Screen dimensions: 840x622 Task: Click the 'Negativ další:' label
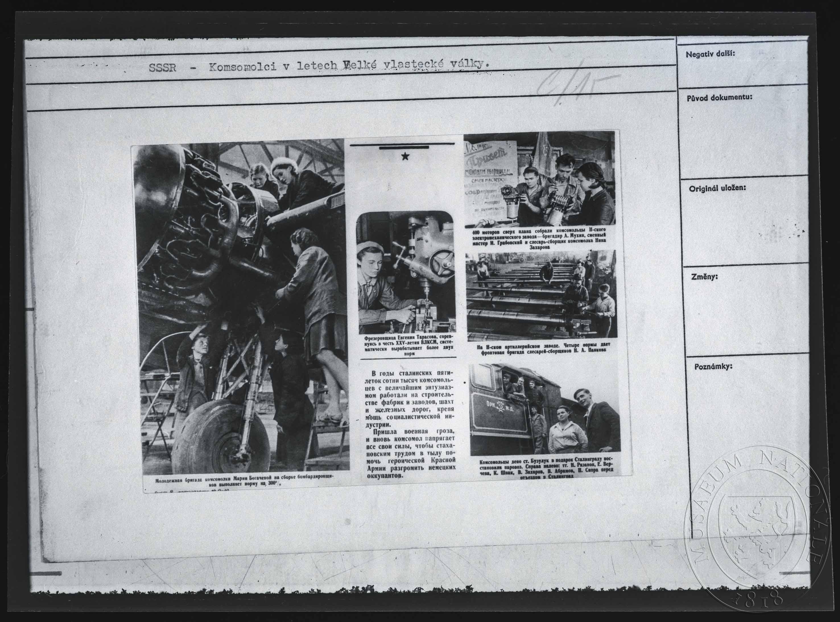click(710, 54)
